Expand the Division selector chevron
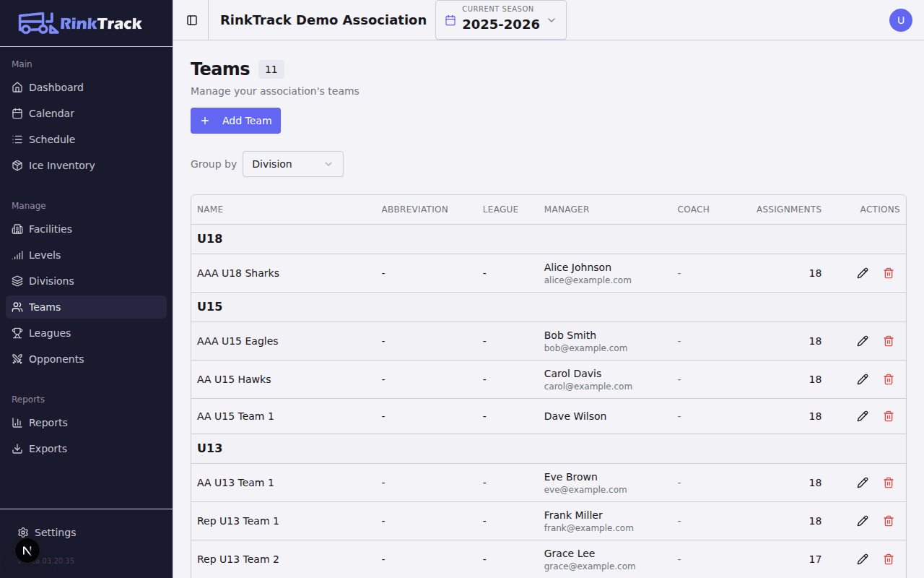This screenshot has height=578, width=924. point(328,164)
